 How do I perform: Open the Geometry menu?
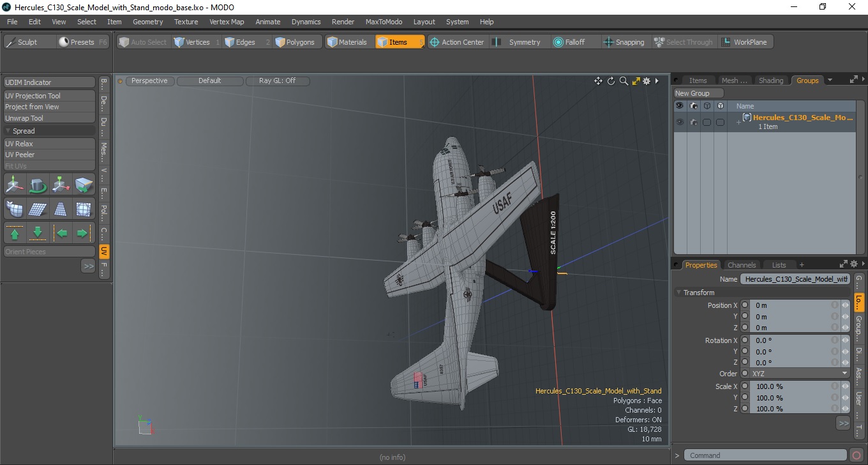pyautogui.click(x=147, y=22)
